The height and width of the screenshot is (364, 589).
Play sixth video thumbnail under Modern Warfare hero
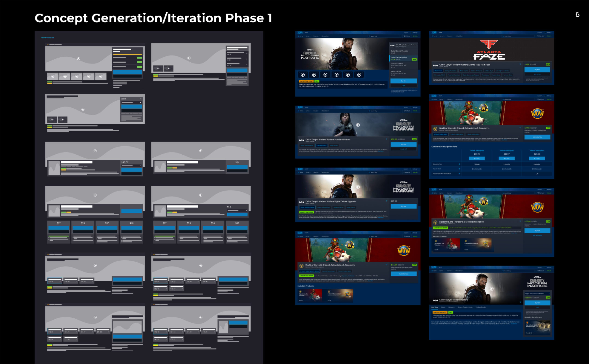point(359,75)
